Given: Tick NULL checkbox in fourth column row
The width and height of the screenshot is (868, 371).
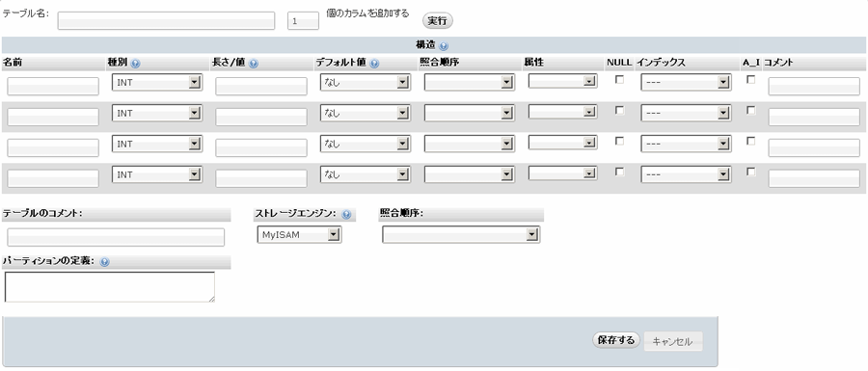Looking at the screenshot, I should [x=620, y=172].
